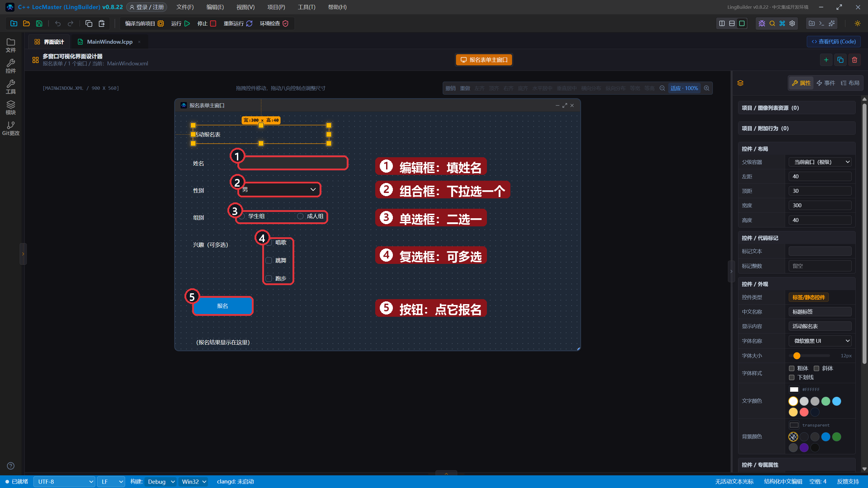
Task: Click the open folder icon in toolbar
Action: (26, 23)
